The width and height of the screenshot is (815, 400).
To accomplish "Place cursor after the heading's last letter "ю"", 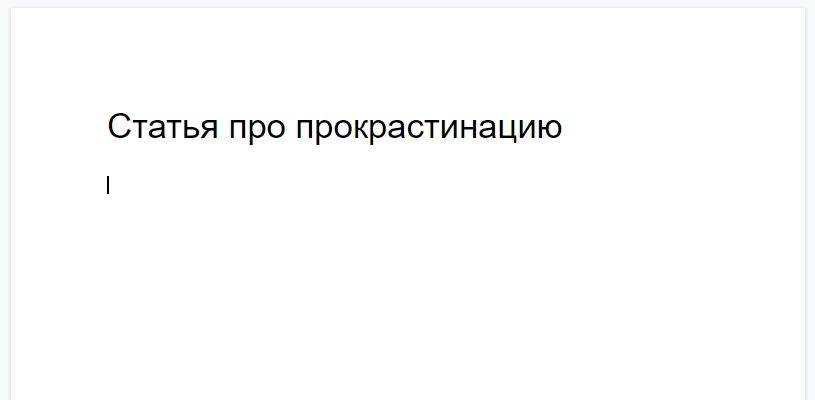I will click(563, 128).
